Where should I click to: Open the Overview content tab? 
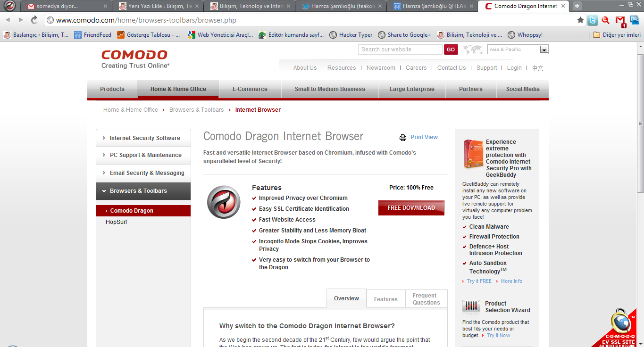[346, 298]
